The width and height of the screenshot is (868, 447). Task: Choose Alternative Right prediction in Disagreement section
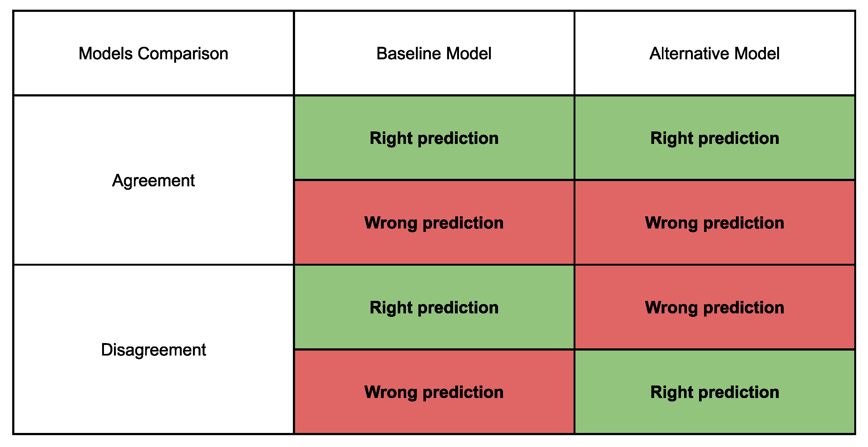point(714,392)
